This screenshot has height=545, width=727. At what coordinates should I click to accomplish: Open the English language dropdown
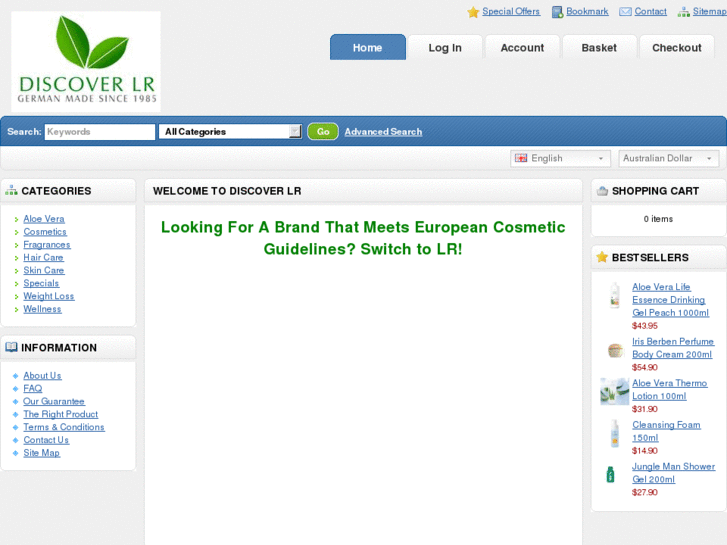tap(561, 158)
